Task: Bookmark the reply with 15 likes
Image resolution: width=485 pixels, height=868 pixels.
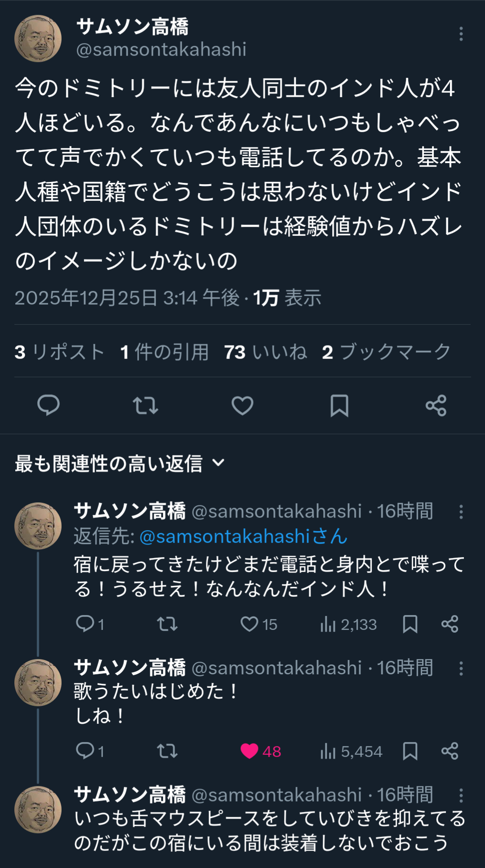Action: point(410,624)
